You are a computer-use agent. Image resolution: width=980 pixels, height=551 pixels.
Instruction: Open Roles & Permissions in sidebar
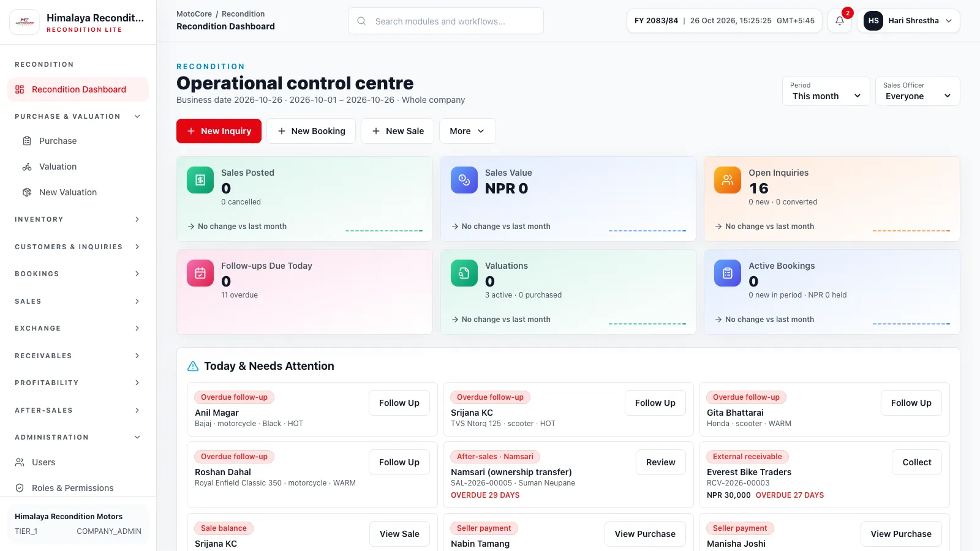point(78,488)
